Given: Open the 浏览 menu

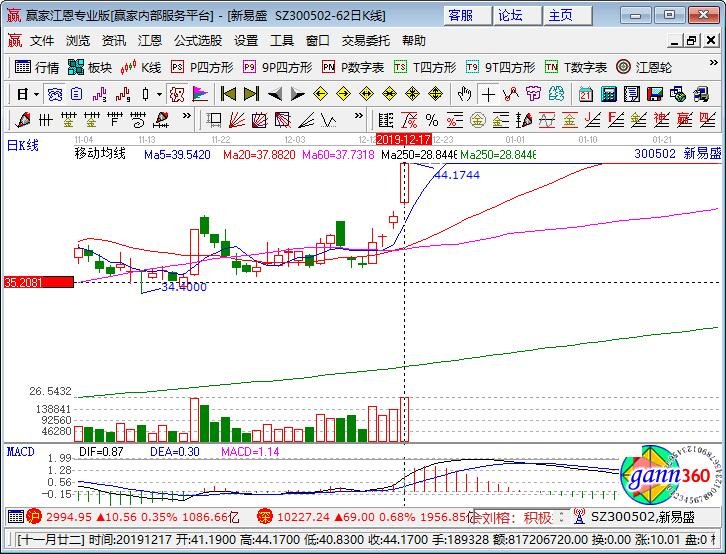Looking at the screenshot, I should pyautogui.click(x=78, y=41).
